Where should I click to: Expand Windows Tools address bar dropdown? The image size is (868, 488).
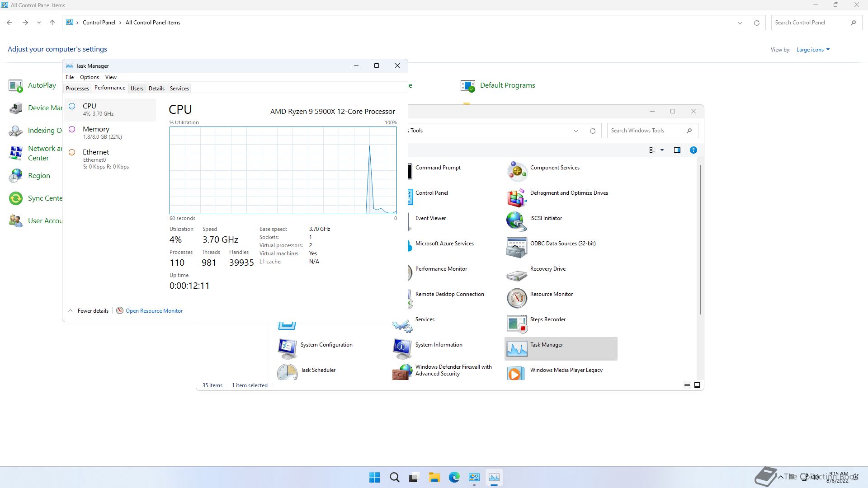tap(576, 131)
